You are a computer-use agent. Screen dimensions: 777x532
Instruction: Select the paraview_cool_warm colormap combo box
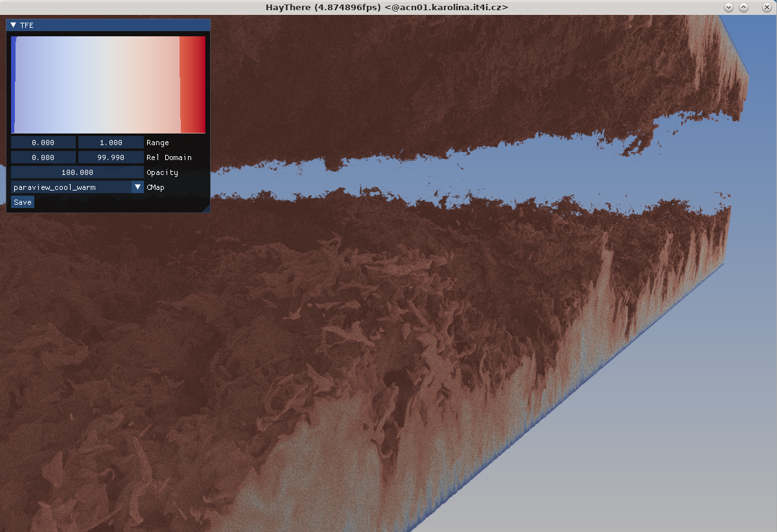tap(71, 187)
